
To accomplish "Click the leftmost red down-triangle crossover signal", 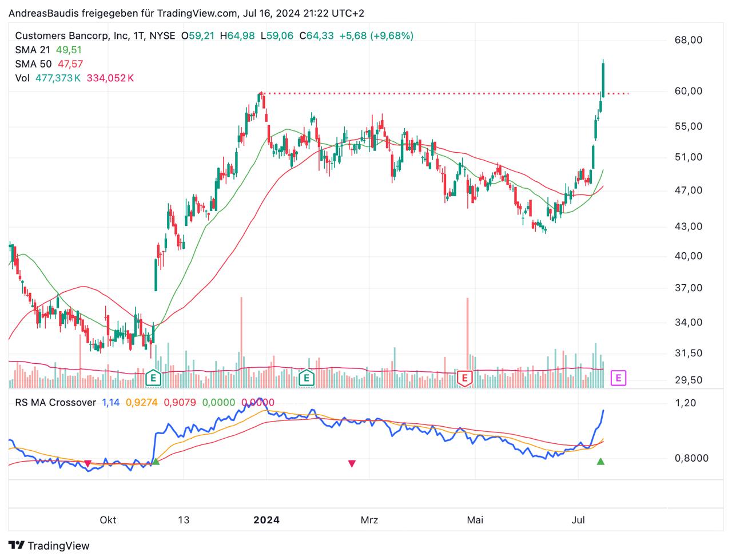I will (x=87, y=463).
